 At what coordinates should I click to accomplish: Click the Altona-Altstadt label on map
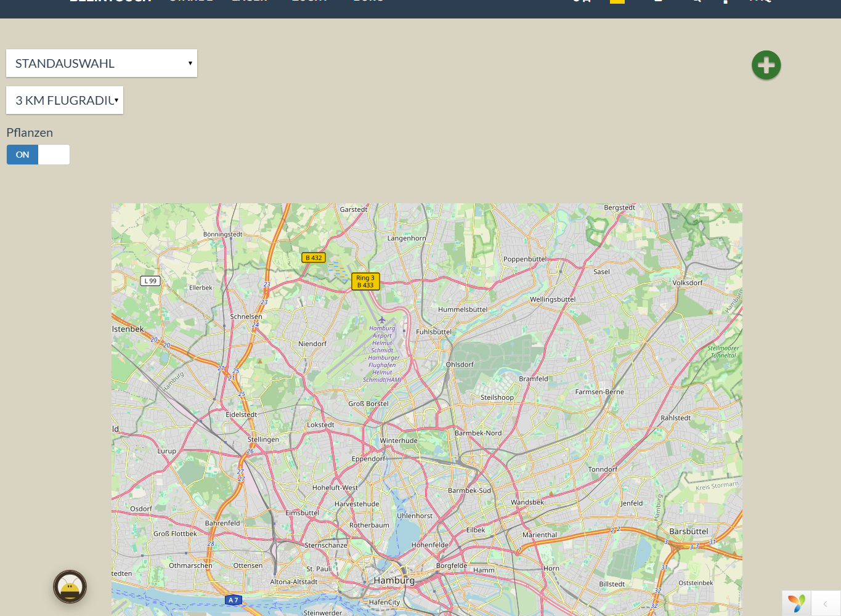(294, 582)
